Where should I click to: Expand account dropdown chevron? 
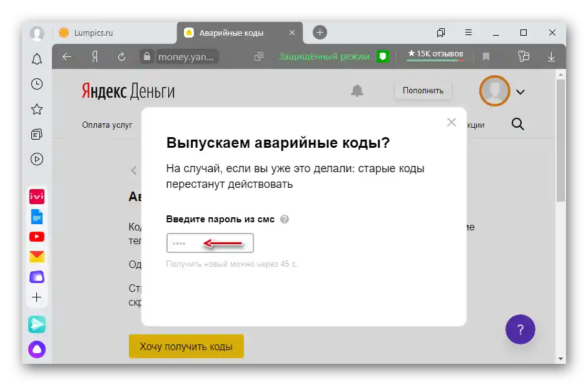point(520,91)
